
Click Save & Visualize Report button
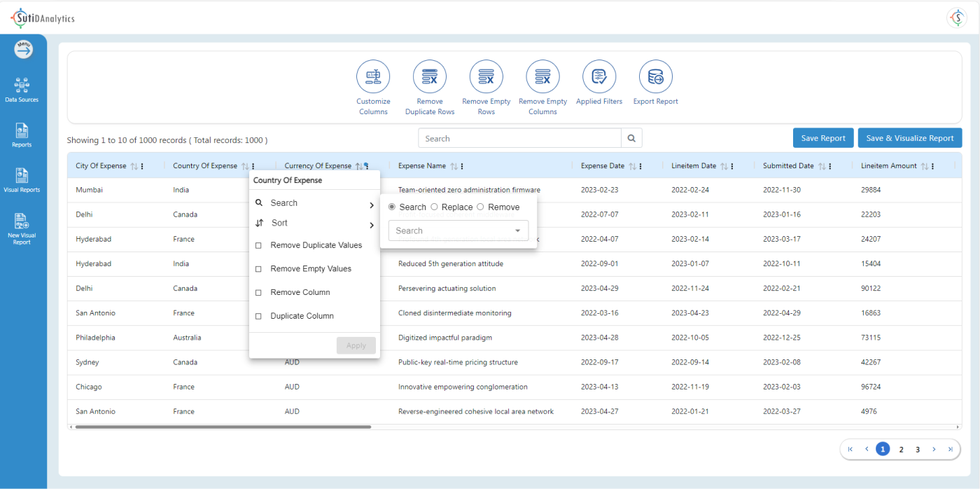909,138
